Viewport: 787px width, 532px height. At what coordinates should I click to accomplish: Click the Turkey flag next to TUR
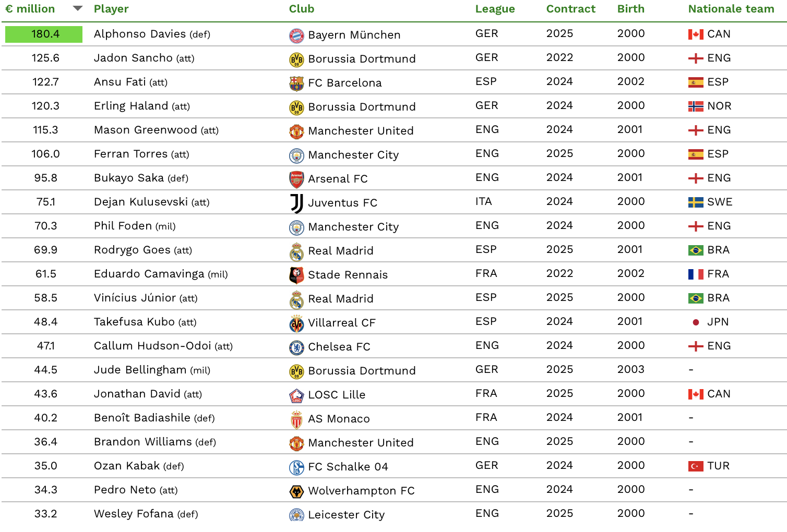point(696,466)
